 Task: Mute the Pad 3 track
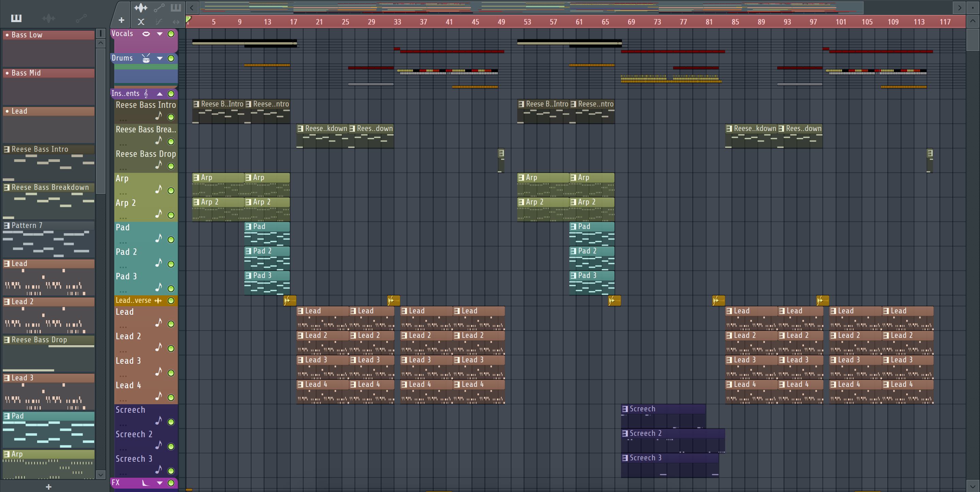click(171, 289)
